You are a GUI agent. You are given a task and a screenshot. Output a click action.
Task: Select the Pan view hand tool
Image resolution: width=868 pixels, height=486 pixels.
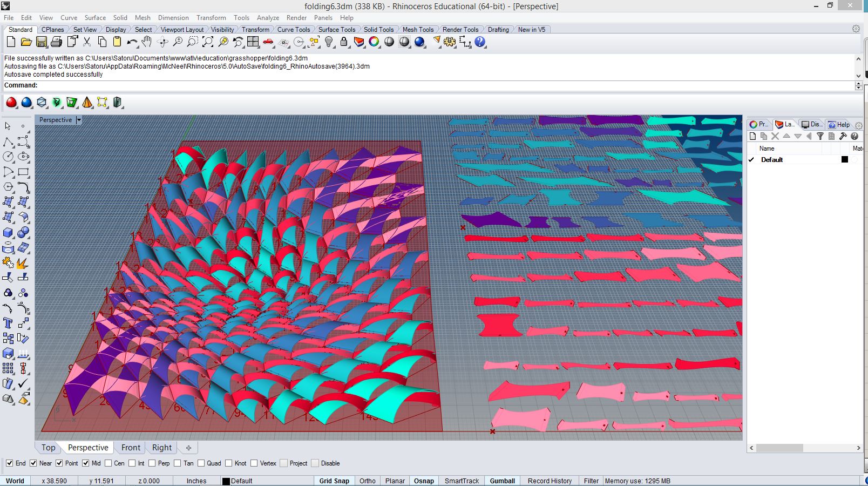[147, 42]
